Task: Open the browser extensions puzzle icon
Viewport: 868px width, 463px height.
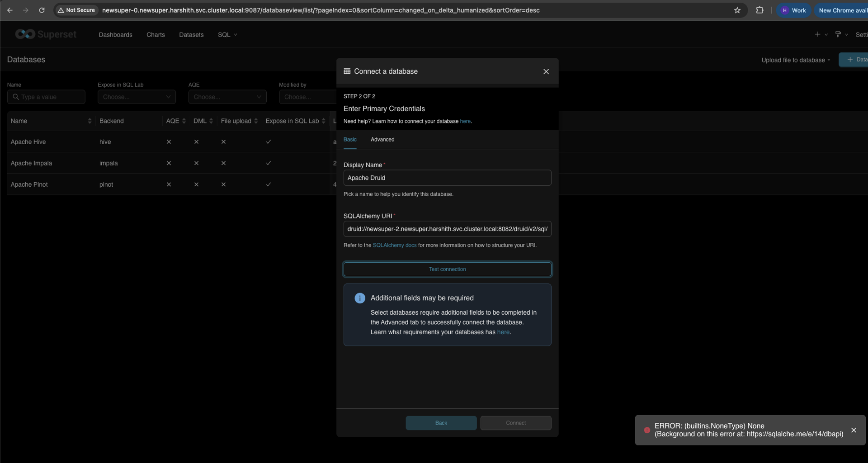Action: pyautogui.click(x=759, y=10)
